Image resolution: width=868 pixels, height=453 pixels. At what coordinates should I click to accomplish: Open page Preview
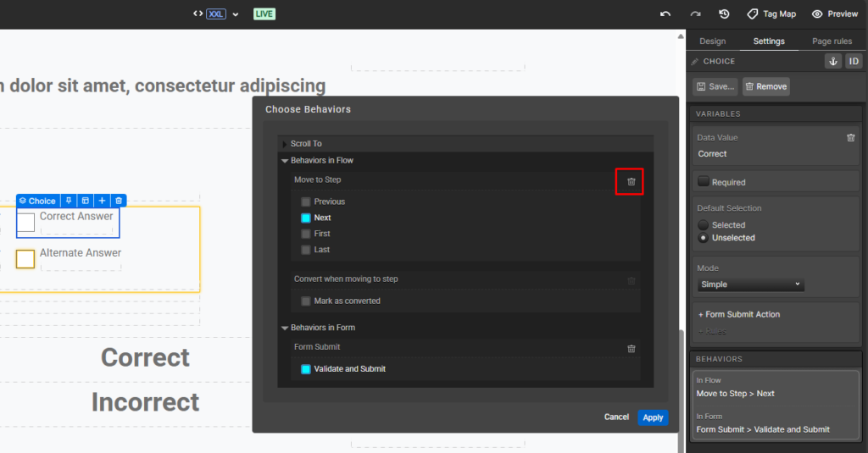click(835, 14)
